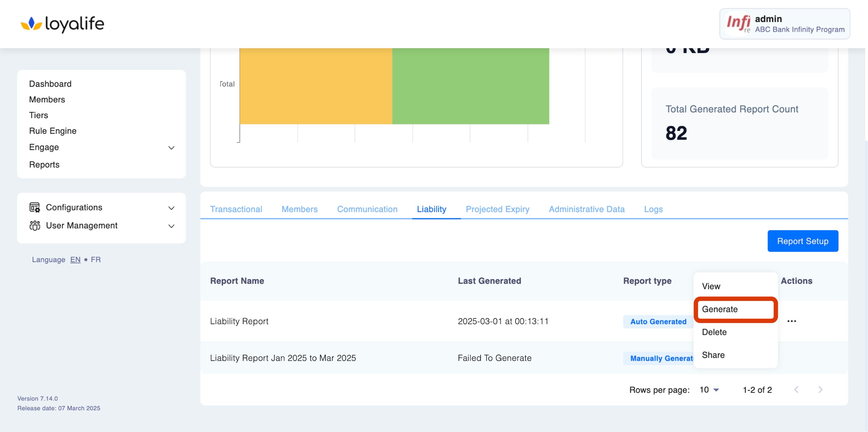This screenshot has height=432, width=868.
Task: Open the Transactional reports tab
Action: coord(236,209)
